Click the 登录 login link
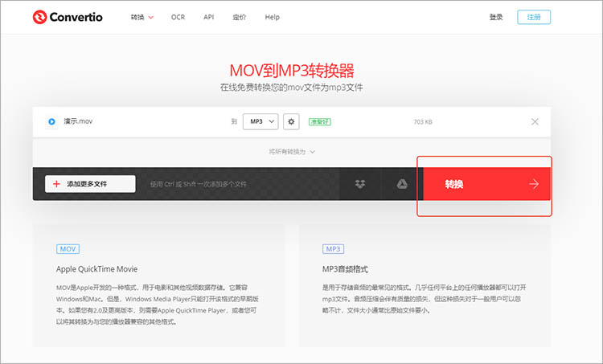The image size is (603, 364). coord(496,17)
